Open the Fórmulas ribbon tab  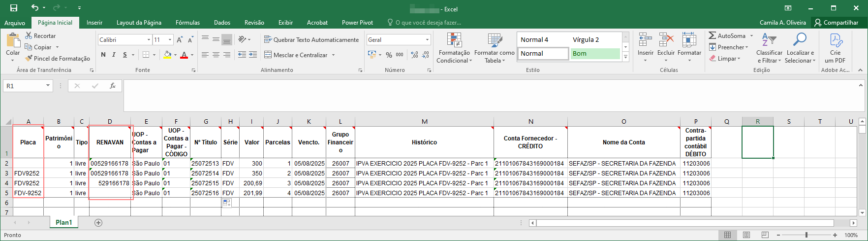coord(187,23)
